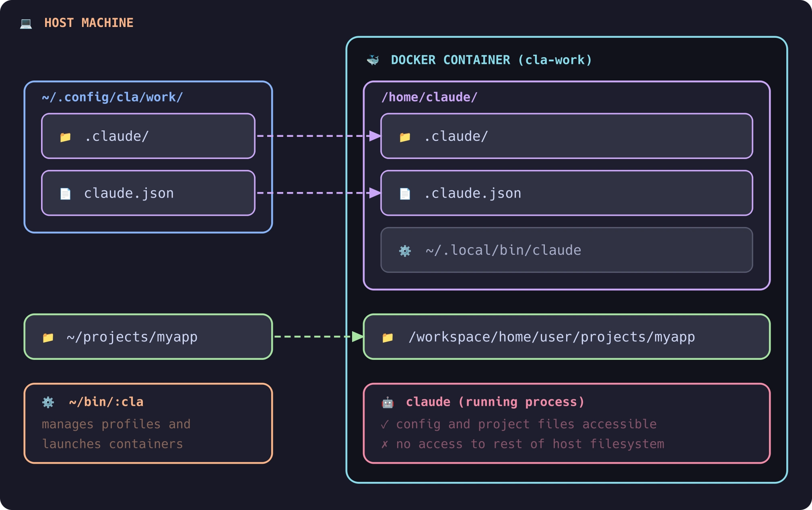Screen dimensions: 812x510
Task: Click the cross mark before no access line
Action: pos(385,444)
